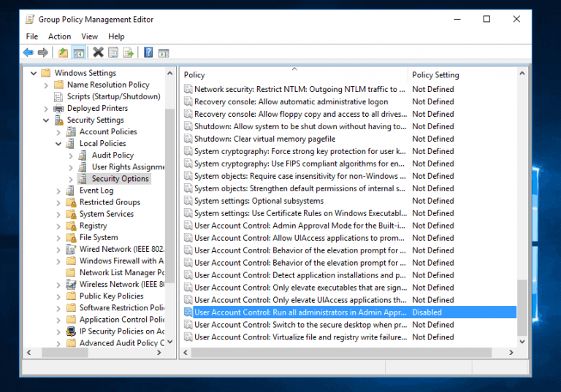Click icon beside System settings: Optional subsystems

tap(188, 201)
